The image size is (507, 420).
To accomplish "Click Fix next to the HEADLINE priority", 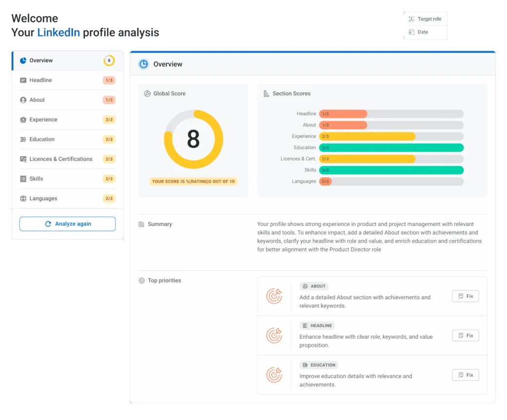I will click(465, 335).
